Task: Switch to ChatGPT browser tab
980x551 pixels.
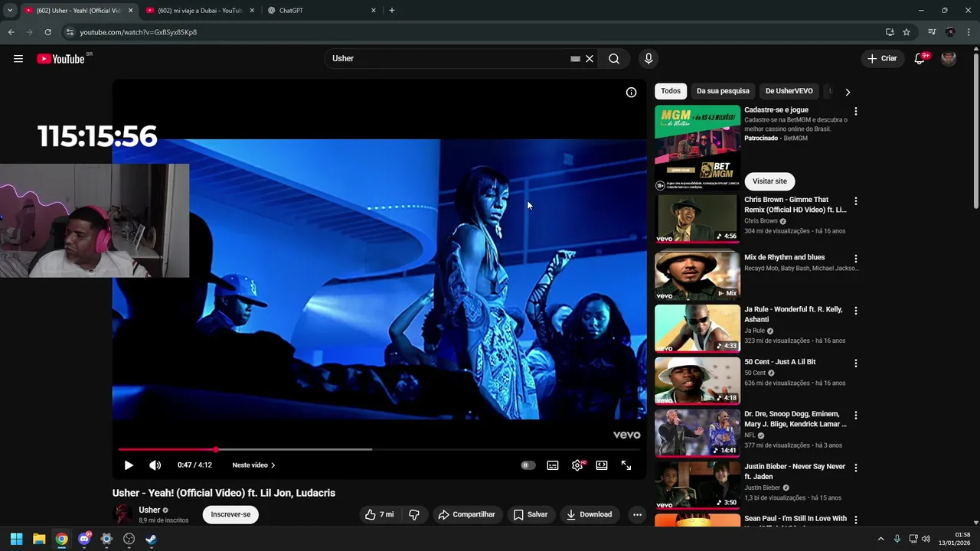Action: [x=322, y=11]
